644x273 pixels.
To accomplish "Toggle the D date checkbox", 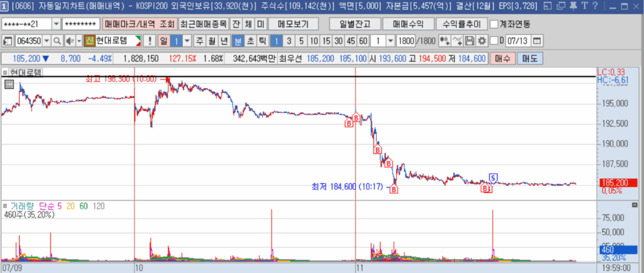I will coord(494,41).
